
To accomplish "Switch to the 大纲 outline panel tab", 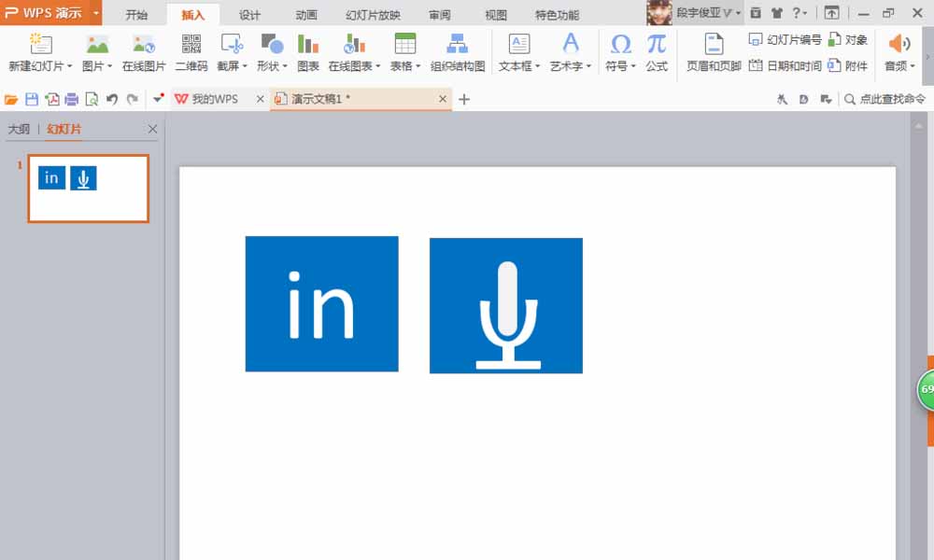I will pyautogui.click(x=19, y=129).
